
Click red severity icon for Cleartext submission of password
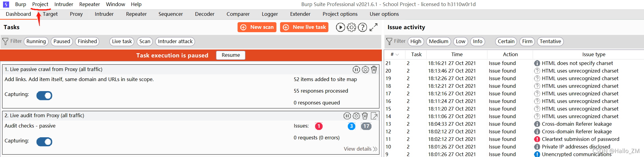click(537, 139)
